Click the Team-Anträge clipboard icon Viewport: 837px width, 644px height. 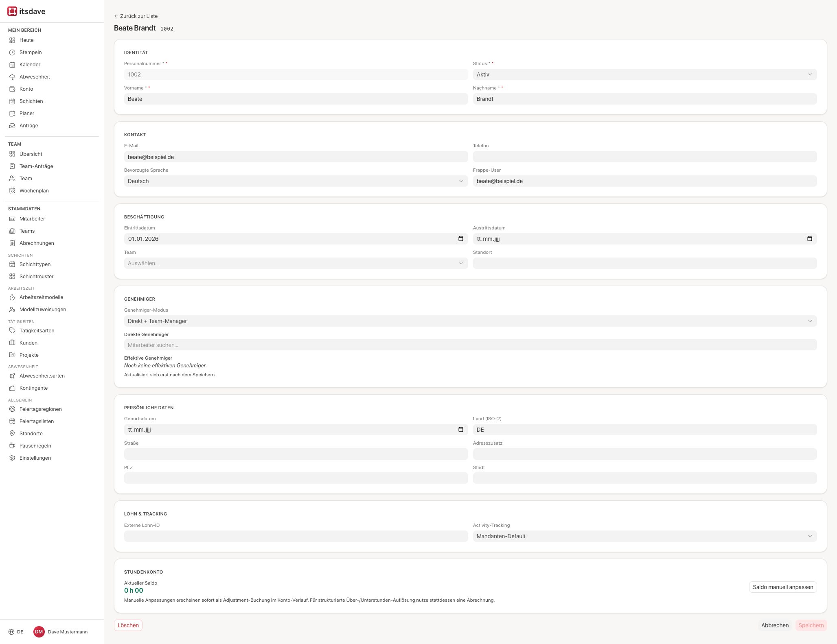[x=12, y=166]
